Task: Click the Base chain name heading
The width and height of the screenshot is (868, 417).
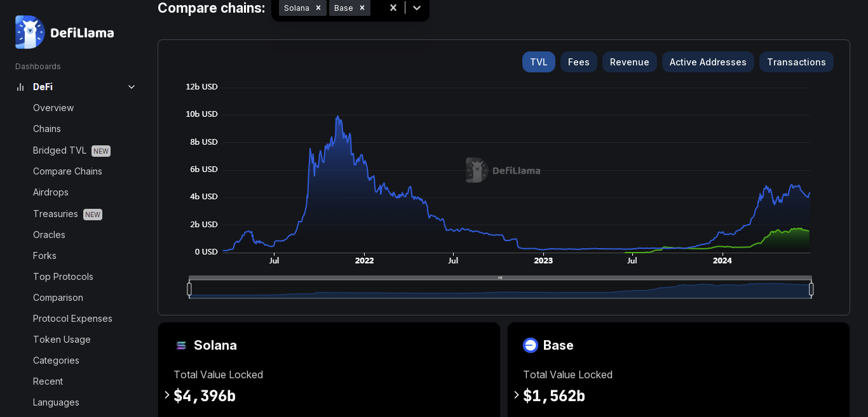Action: [559, 345]
